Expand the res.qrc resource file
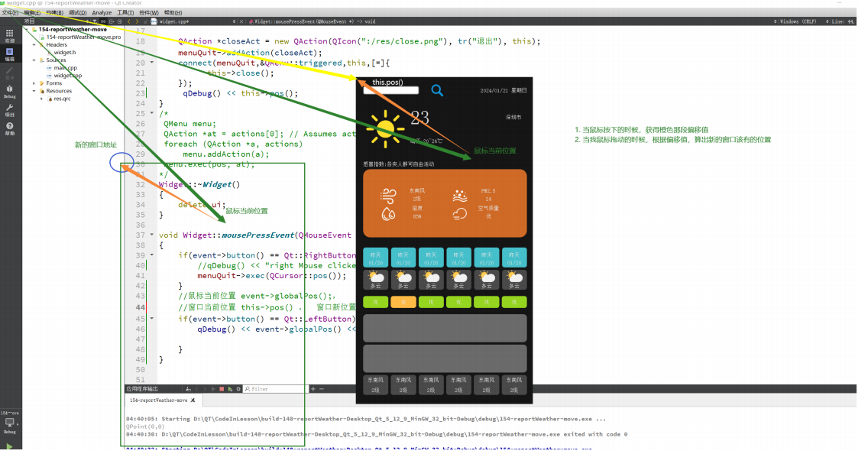 tap(41, 99)
